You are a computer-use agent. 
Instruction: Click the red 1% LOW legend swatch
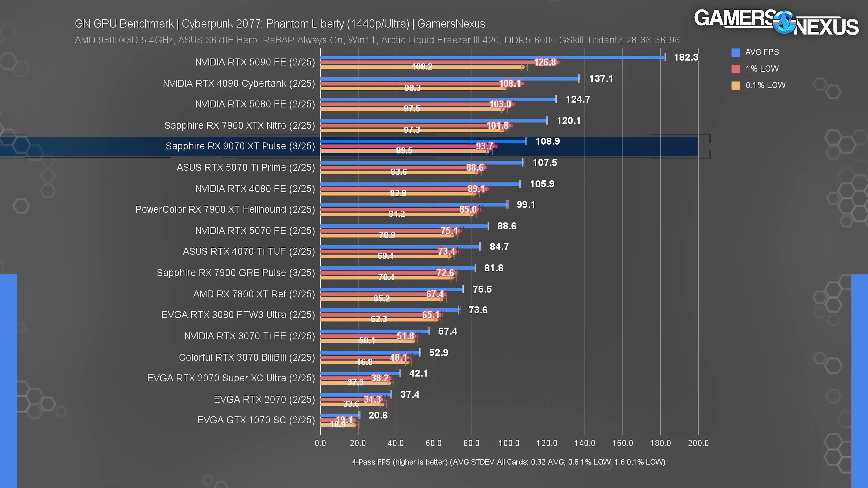coord(736,69)
